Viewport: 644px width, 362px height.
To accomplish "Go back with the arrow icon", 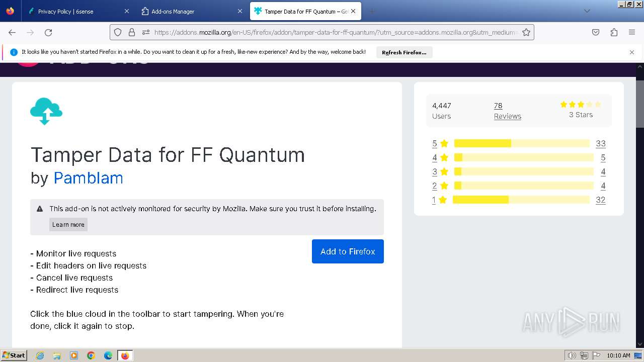I will click(x=12, y=32).
